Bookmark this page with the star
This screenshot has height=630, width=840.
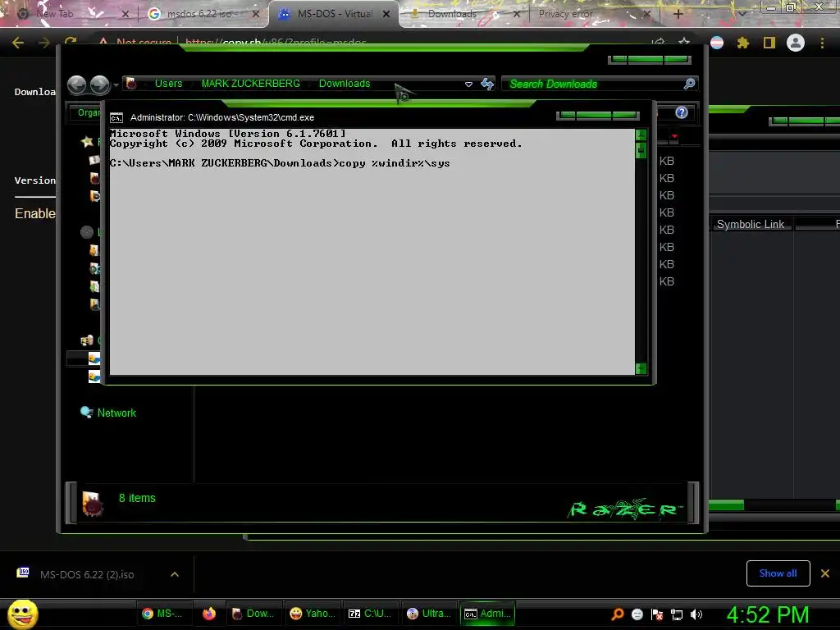click(x=684, y=42)
